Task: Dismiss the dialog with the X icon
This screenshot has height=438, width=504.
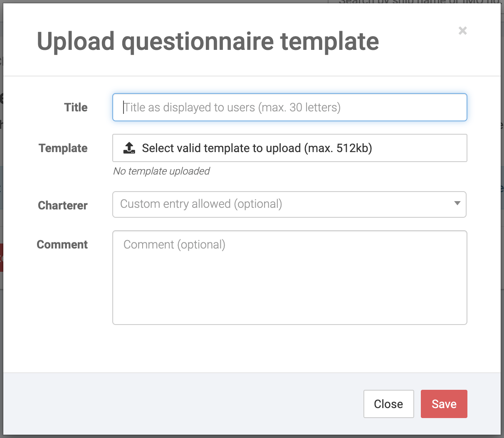Action: click(462, 31)
